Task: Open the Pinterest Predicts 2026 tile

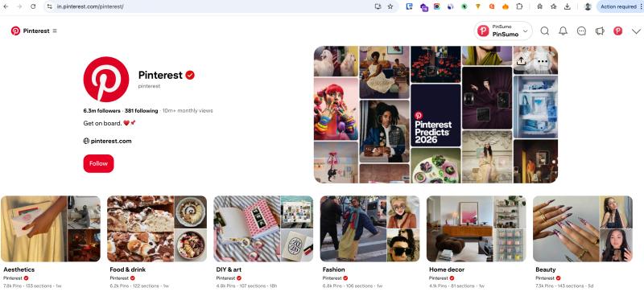Action: (436, 115)
